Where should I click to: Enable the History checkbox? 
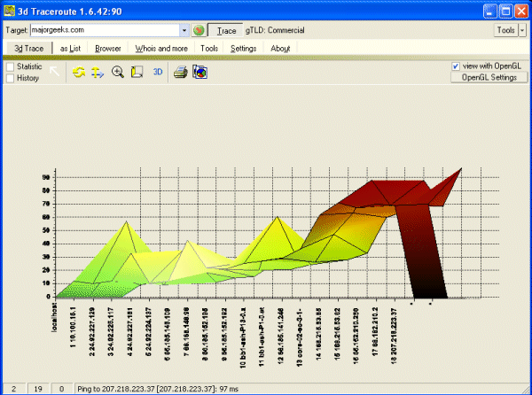click(x=10, y=78)
